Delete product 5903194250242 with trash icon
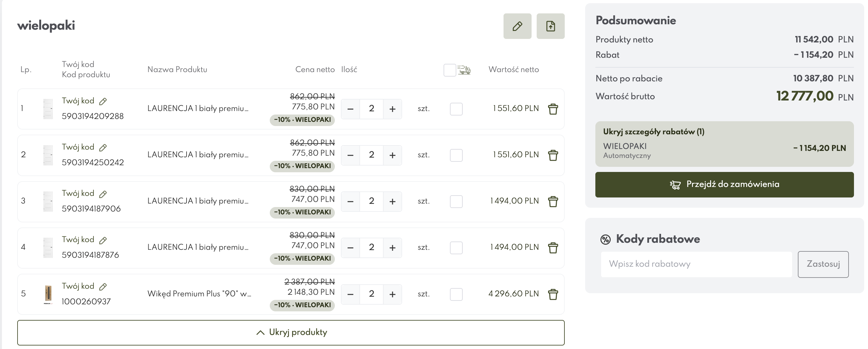This screenshot has height=349, width=868. click(553, 155)
